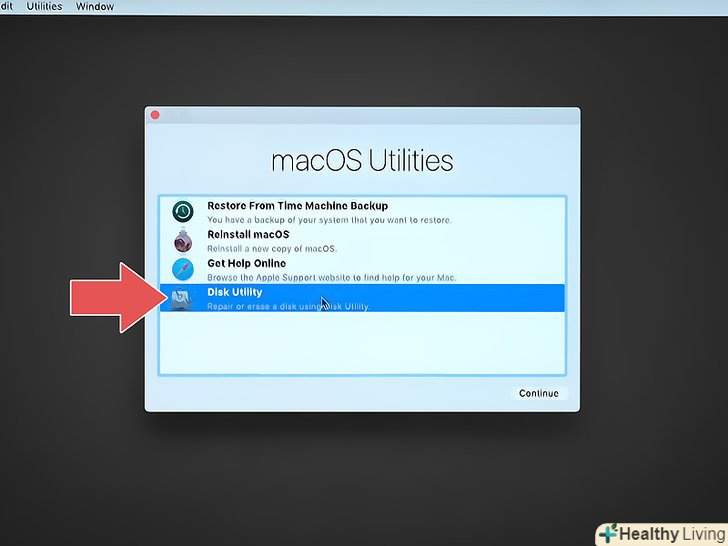This screenshot has width=728, height=546.
Task: Click "Browse the Apple Support website" description
Action: [x=332, y=278]
